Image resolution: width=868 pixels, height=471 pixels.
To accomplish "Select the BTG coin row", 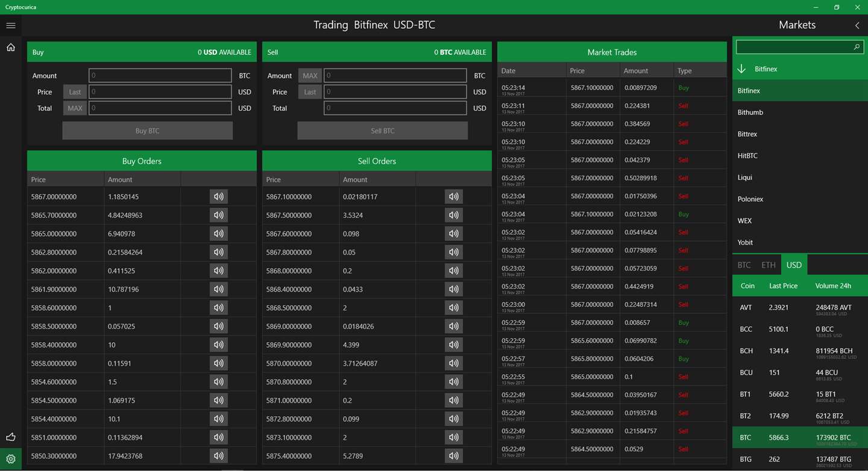I will click(x=800, y=460).
